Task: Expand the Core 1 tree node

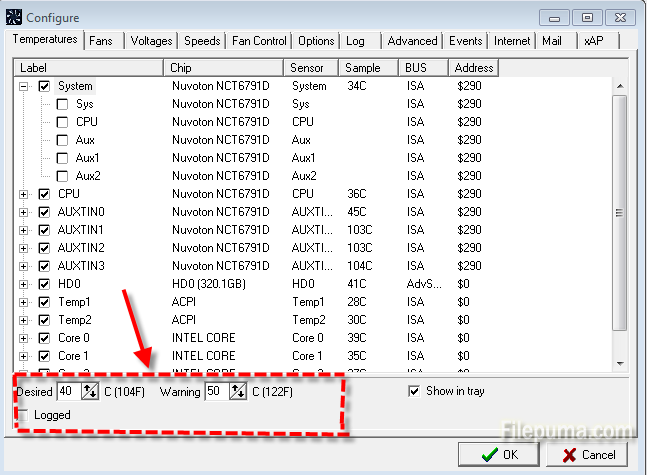Action: (x=24, y=356)
